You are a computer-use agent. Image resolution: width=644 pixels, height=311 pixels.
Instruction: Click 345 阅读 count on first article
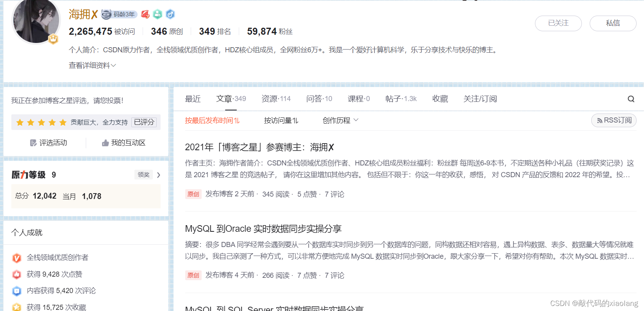coord(275,194)
